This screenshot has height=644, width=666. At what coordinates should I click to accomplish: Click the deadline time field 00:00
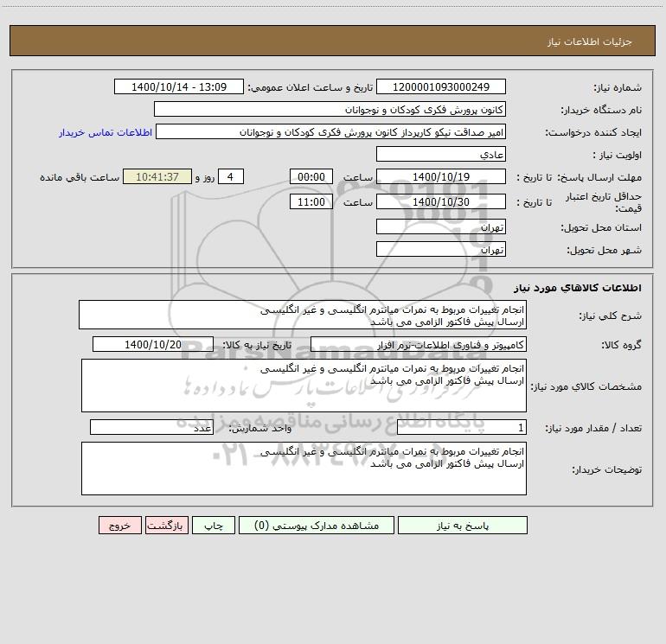(311, 176)
